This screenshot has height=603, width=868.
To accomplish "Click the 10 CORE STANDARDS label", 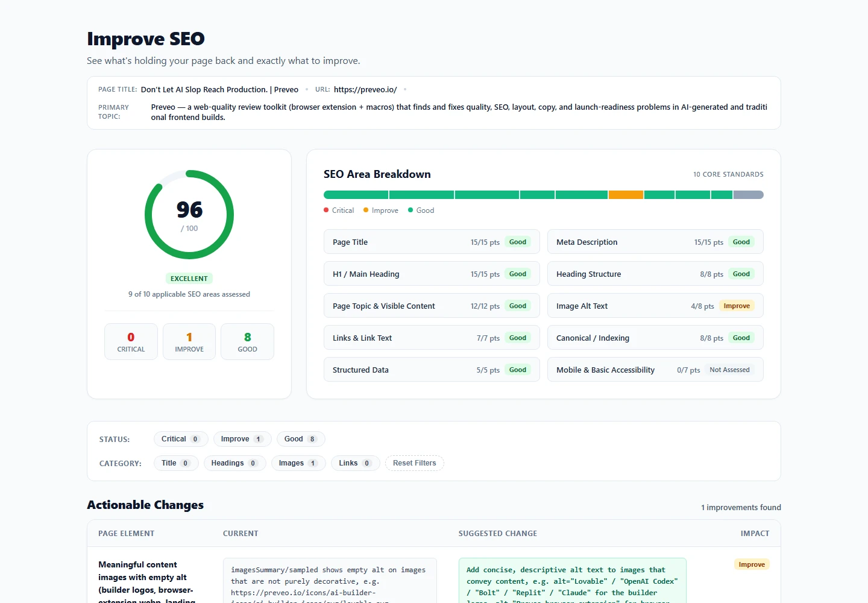I will pyautogui.click(x=728, y=174).
